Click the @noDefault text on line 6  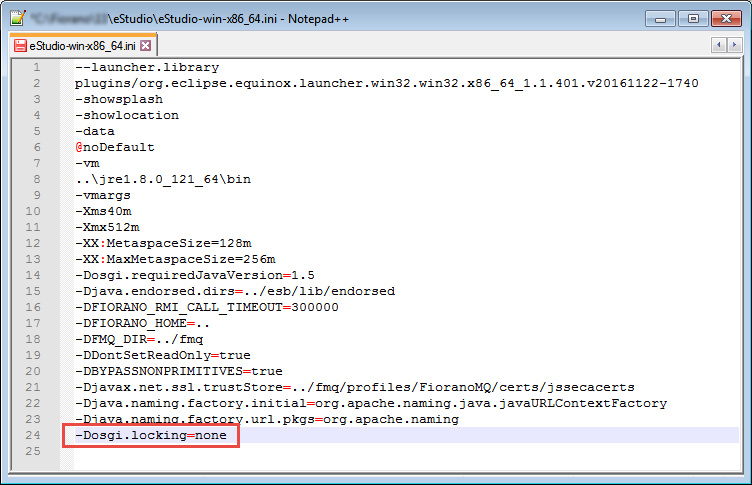[x=114, y=147]
